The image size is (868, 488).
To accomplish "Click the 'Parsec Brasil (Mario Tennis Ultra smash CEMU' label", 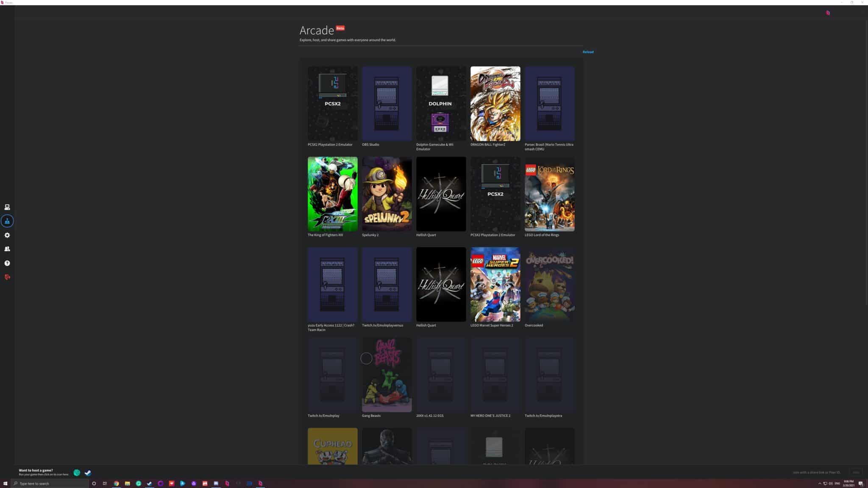I will click(x=549, y=147).
